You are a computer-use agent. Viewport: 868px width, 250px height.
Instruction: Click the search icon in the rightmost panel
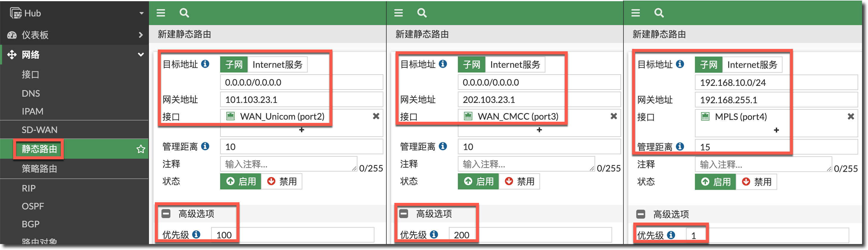(659, 13)
